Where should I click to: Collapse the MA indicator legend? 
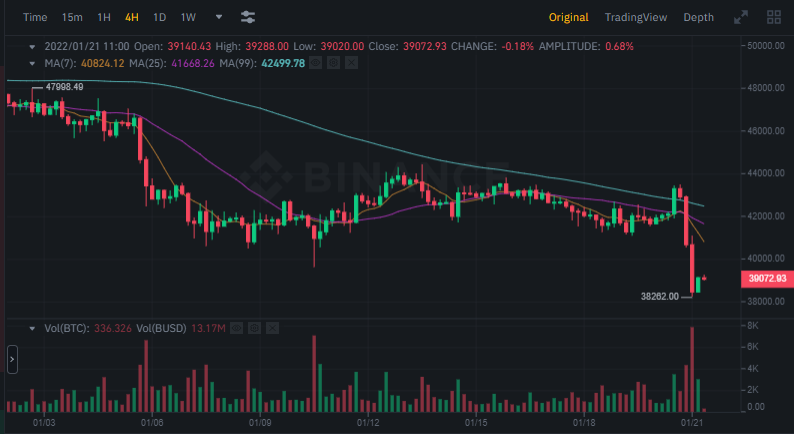pyautogui.click(x=32, y=63)
